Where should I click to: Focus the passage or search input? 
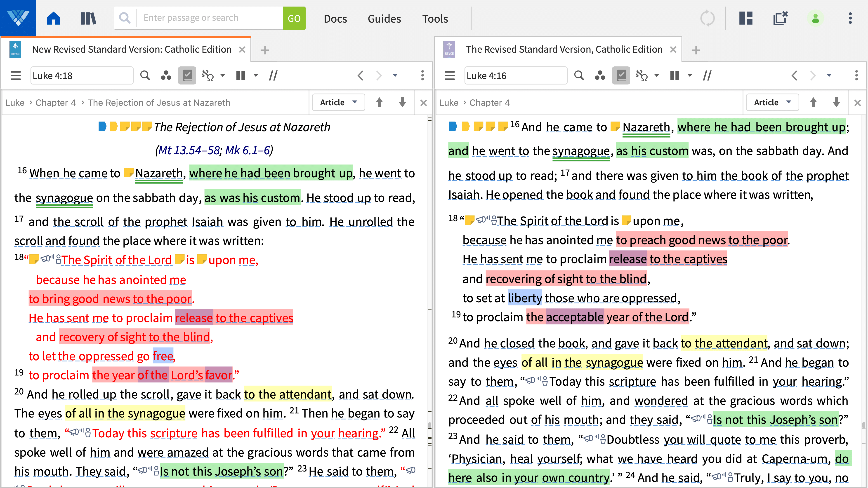point(209,18)
